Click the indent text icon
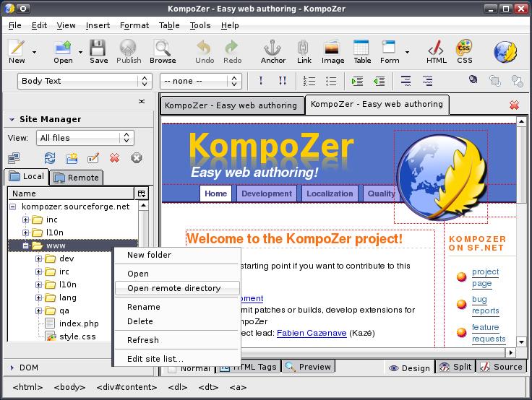The image size is (532, 400). (357, 81)
